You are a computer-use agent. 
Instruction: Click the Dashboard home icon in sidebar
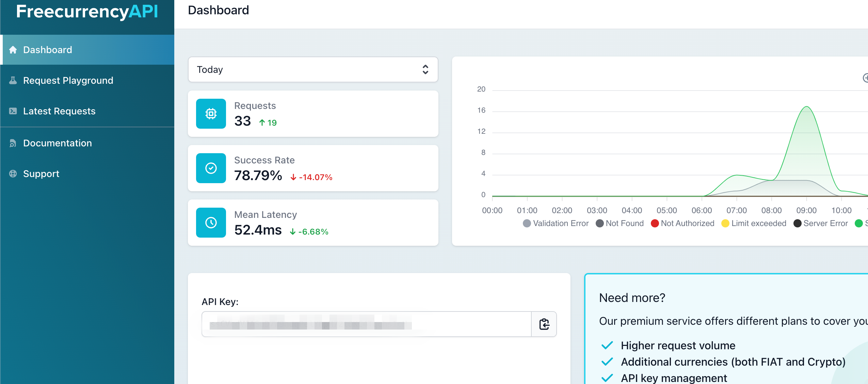pos(13,50)
